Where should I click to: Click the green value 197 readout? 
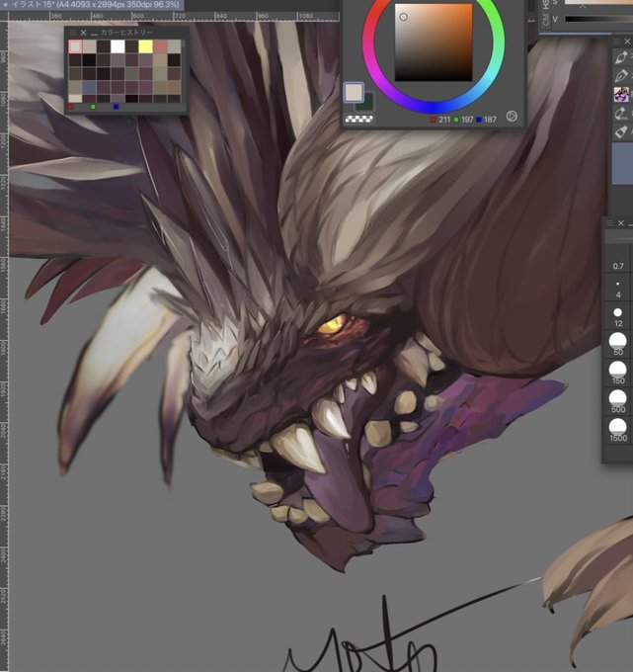click(x=463, y=120)
